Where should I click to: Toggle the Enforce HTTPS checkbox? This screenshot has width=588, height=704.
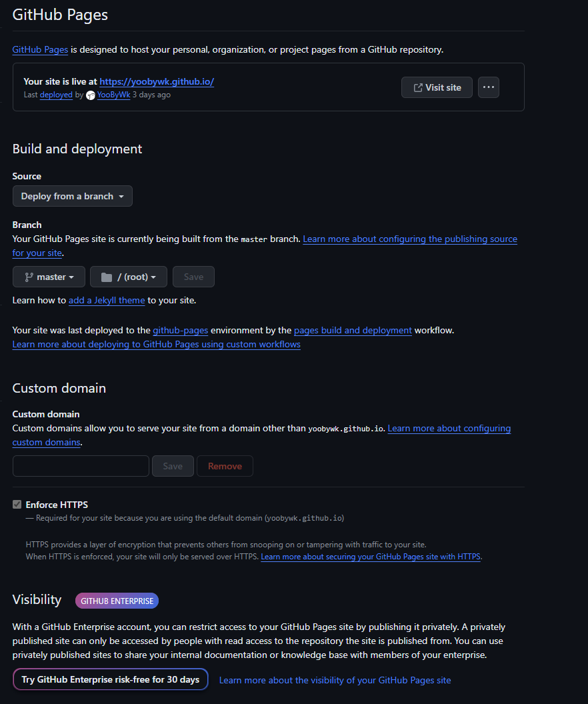pos(17,504)
